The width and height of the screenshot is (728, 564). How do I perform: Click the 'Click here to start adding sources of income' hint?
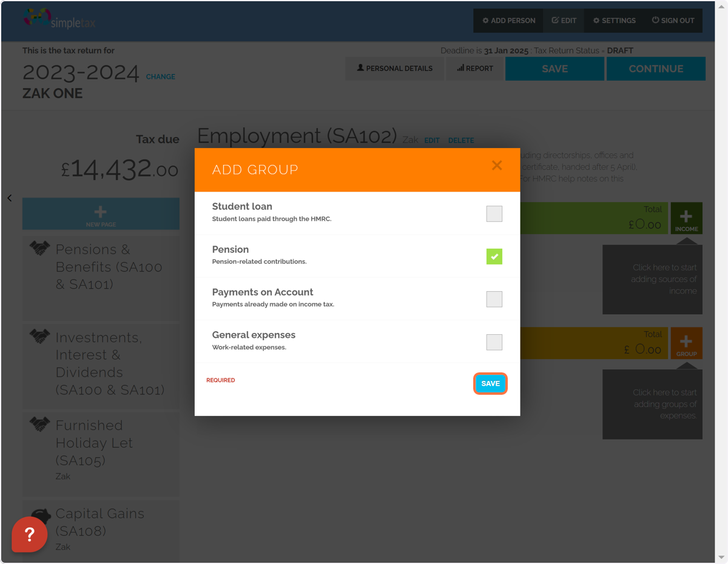[x=652, y=280]
